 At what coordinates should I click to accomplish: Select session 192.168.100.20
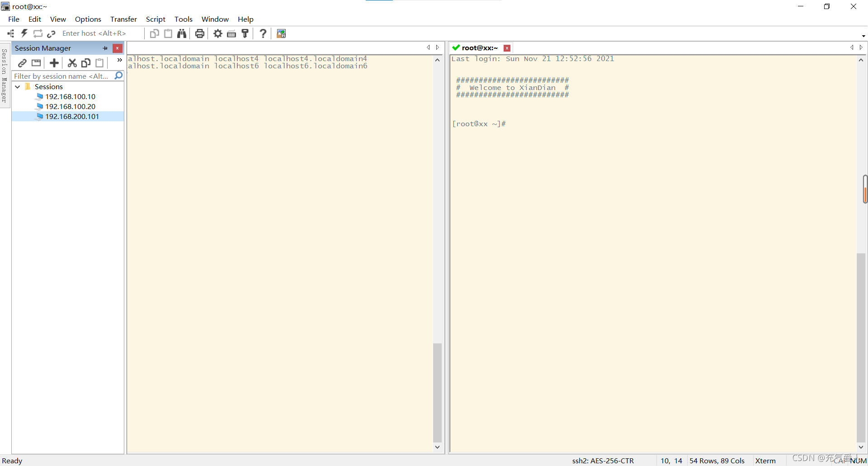[71, 106]
